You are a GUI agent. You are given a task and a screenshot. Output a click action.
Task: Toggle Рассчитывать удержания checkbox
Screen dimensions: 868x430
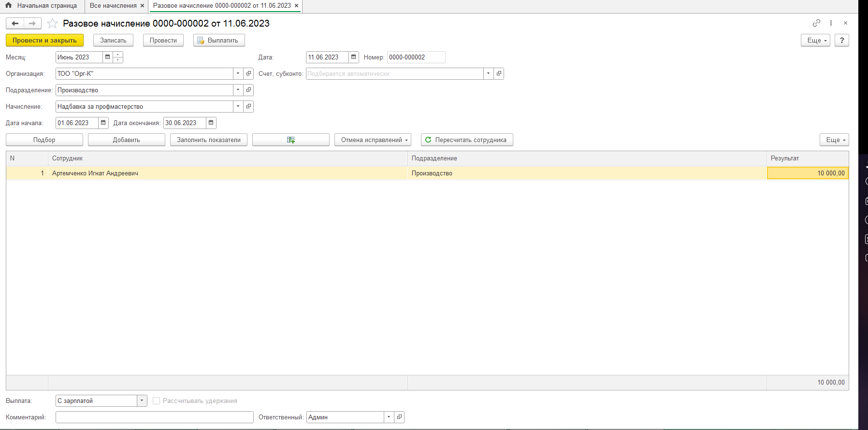click(157, 401)
